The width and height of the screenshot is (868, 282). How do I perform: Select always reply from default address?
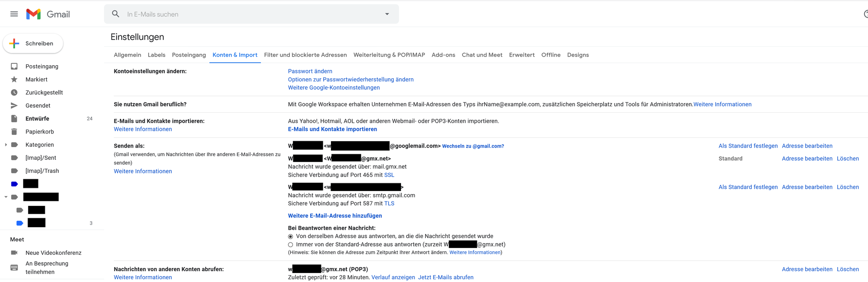coord(291,245)
